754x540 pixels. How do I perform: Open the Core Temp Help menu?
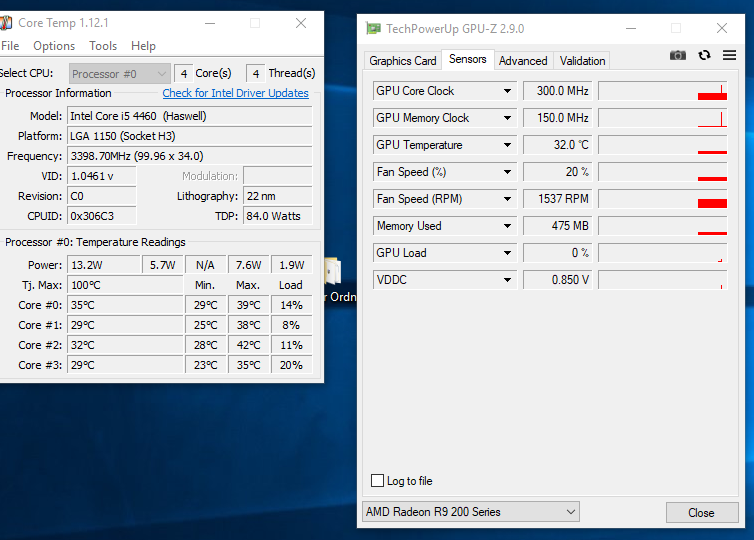coord(143,46)
